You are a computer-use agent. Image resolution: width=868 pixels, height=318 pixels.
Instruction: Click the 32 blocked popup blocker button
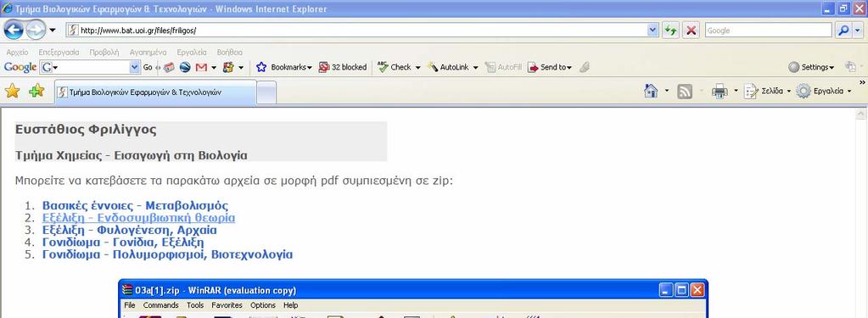[x=343, y=67]
